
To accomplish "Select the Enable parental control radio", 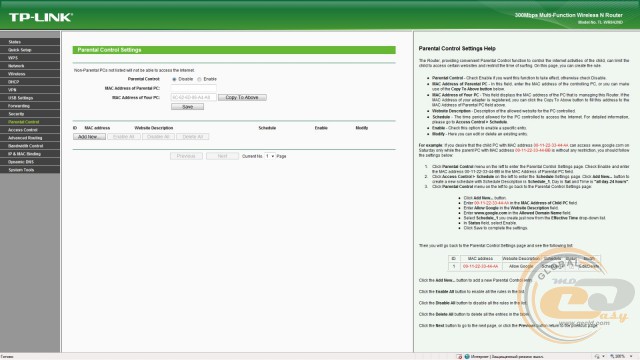I will click(x=199, y=79).
